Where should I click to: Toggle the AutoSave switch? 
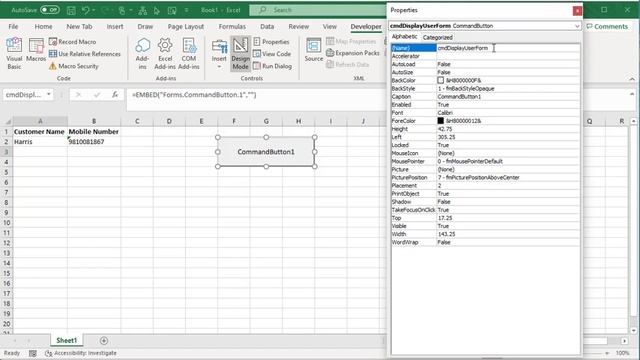pos(49,9)
